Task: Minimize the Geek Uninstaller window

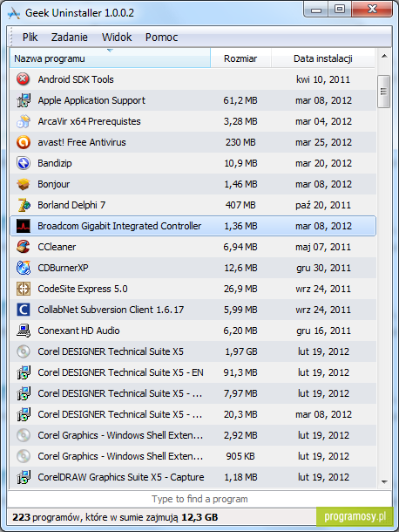Action: (316, 9)
